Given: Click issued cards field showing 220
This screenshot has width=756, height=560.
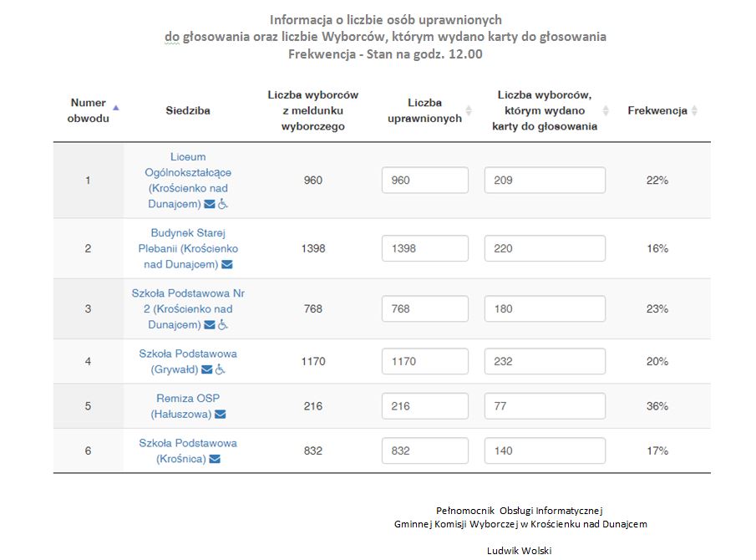Looking at the screenshot, I should (x=545, y=248).
